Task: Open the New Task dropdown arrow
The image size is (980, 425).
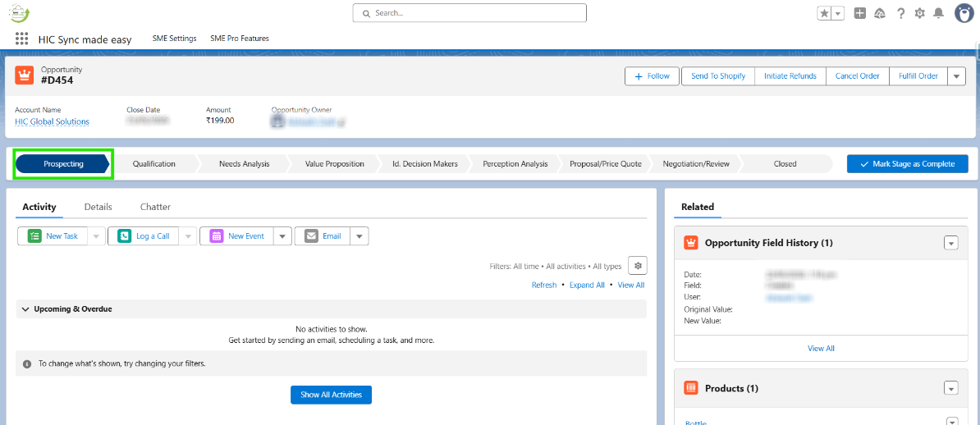Action: pyautogui.click(x=96, y=236)
